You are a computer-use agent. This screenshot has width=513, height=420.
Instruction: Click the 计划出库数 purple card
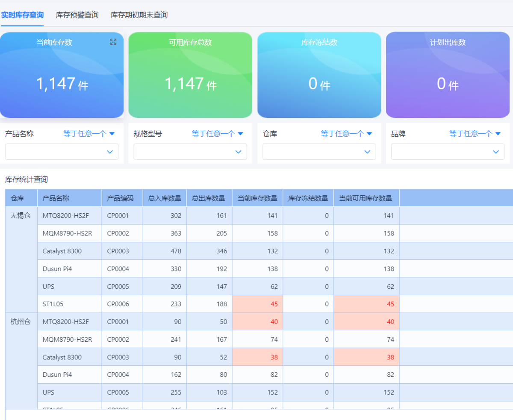(448, 75)
